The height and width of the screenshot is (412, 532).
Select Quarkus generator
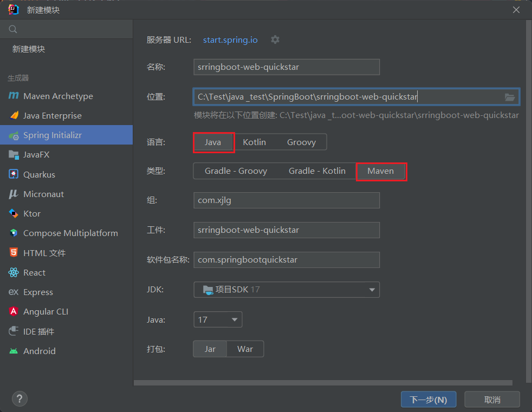coord(66,174)
